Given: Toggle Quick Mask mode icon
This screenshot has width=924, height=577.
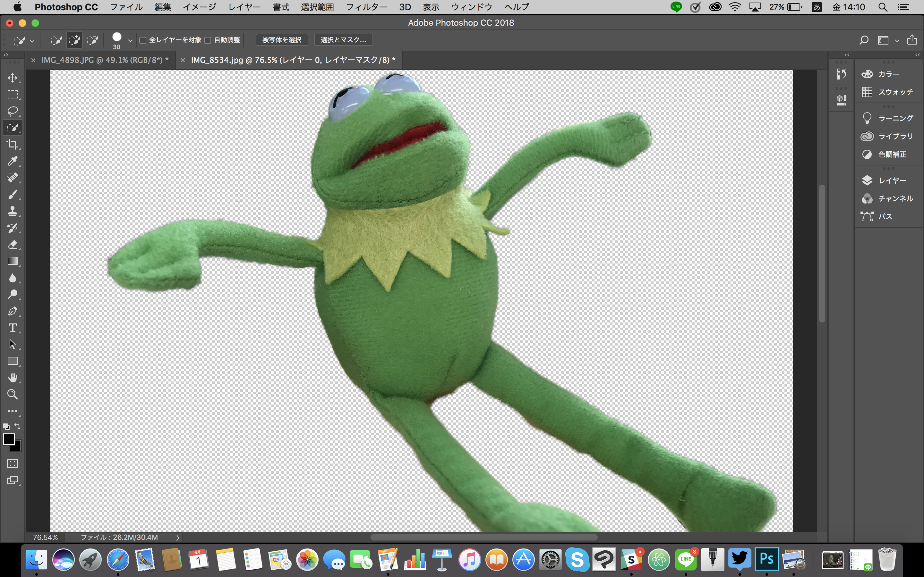Looking at the screenshot, I should point(13,464).
